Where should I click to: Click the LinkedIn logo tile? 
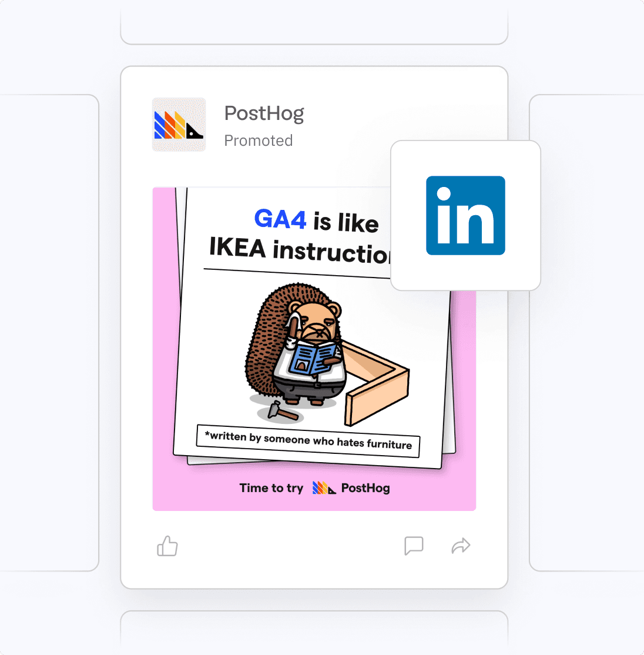pyautogui.click(x=465, y=215)
